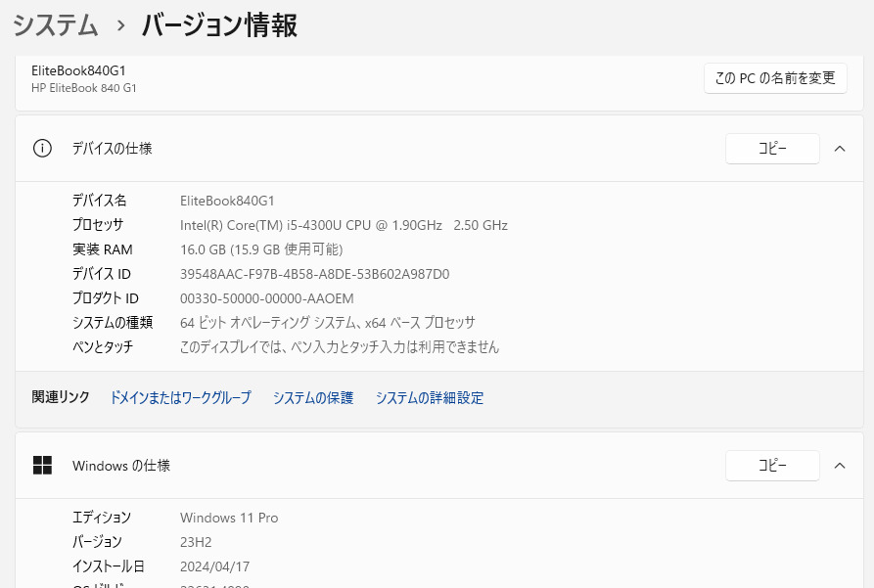This screenshot has width=874, height=588.
Task: Click the ペンとタッチ label
Action: click(x=103, y=347)
